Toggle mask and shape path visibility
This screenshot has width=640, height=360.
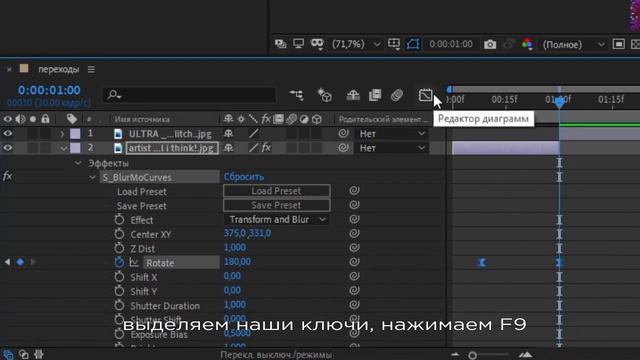tap(413, 44)
